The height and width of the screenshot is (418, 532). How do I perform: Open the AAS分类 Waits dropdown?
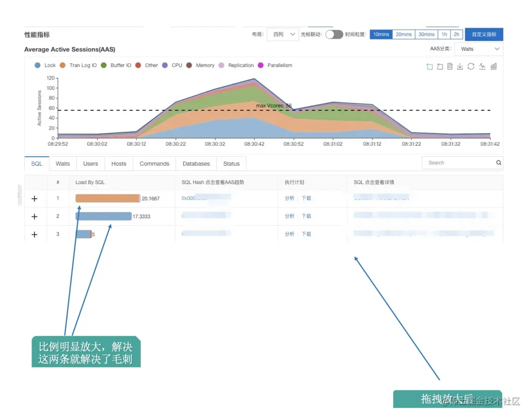coord(478,49)
